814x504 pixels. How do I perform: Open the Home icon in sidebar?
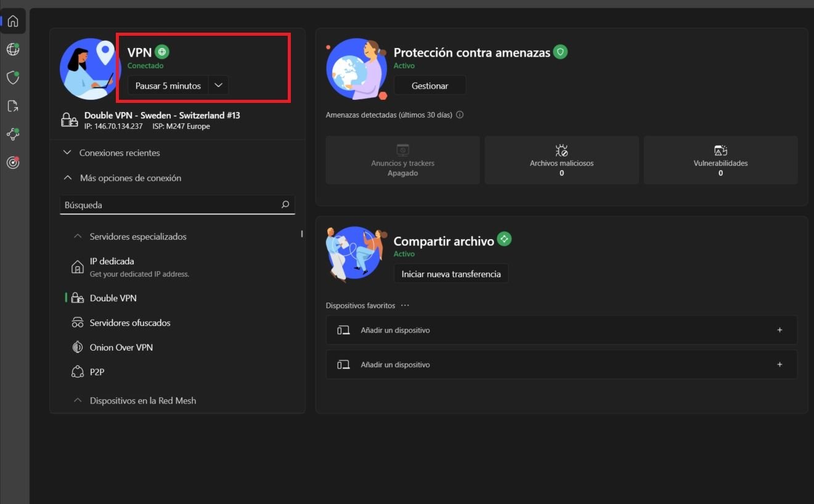13,21
